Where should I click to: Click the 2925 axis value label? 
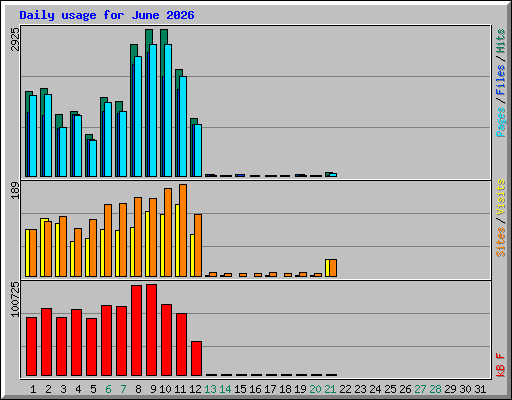(15, 39)
